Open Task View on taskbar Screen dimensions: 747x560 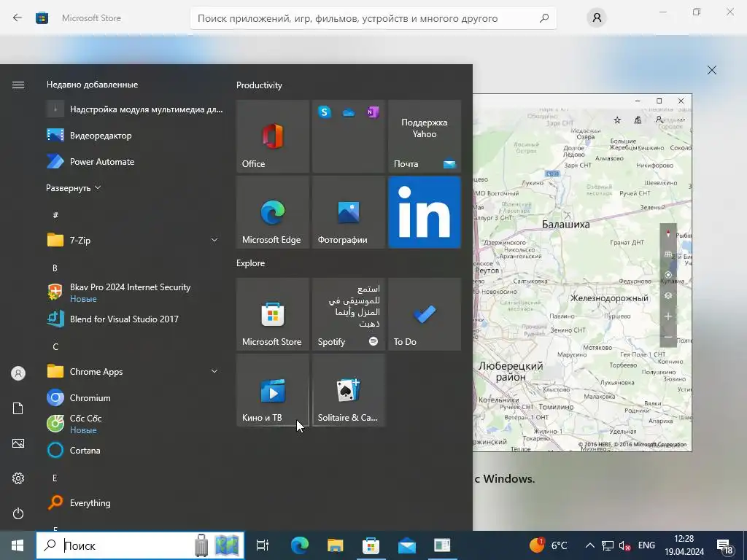pyautogui.click(x=263, y=545)
